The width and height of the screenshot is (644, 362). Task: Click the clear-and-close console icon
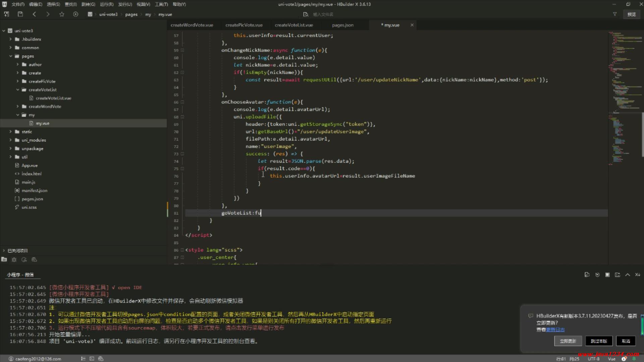638,275
